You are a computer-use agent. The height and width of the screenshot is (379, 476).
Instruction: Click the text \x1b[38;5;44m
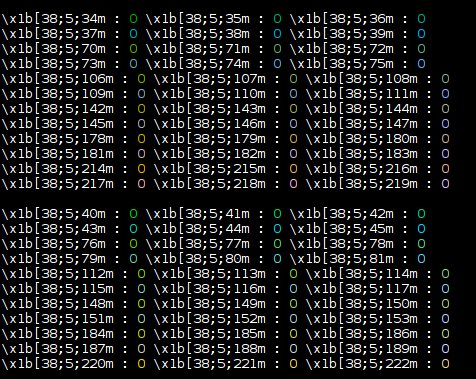click(198, 229)
